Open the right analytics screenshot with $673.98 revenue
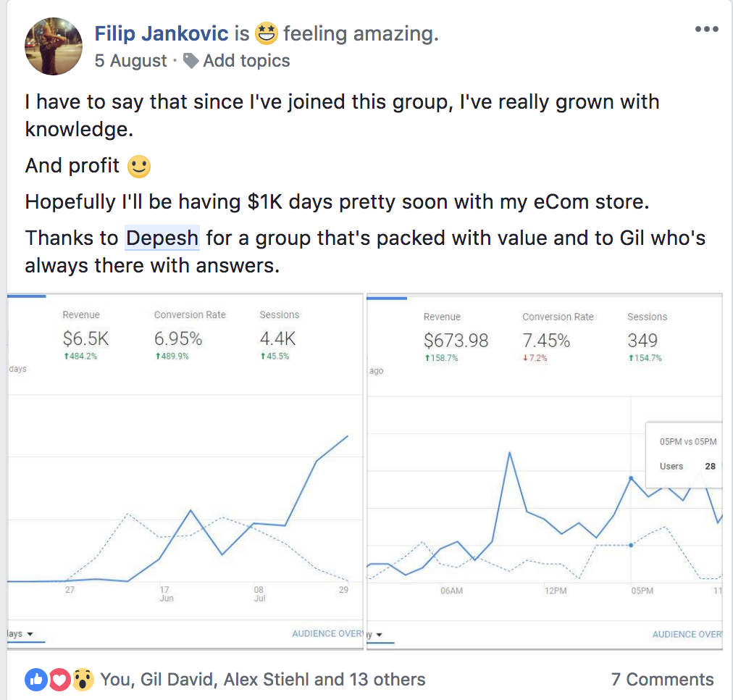The width and height of the screenshot is (733, 700). (545, 471)
